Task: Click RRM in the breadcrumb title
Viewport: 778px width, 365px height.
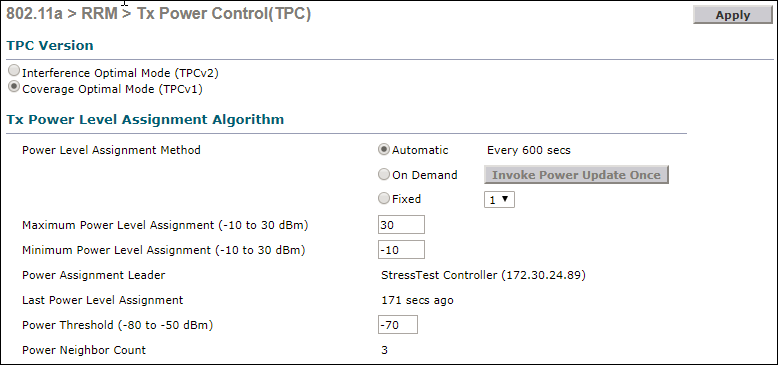Action: (99, 14)
